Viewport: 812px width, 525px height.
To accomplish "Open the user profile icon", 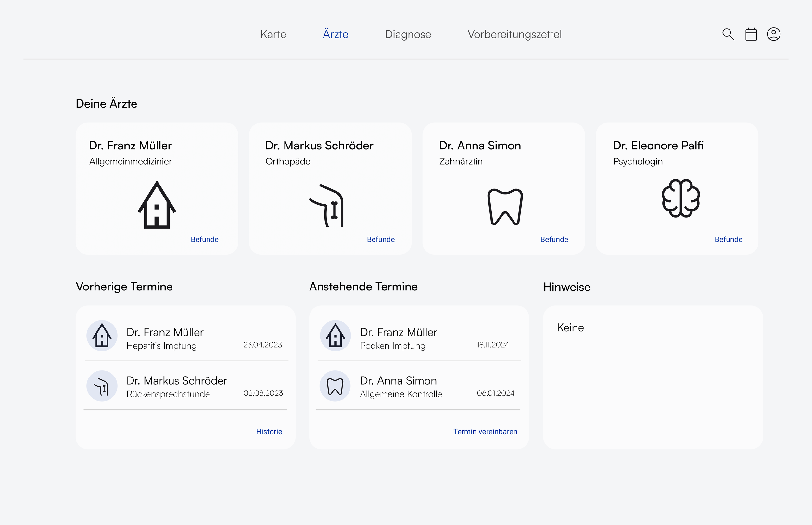I will pyautogui.click(x=773, y=34).
